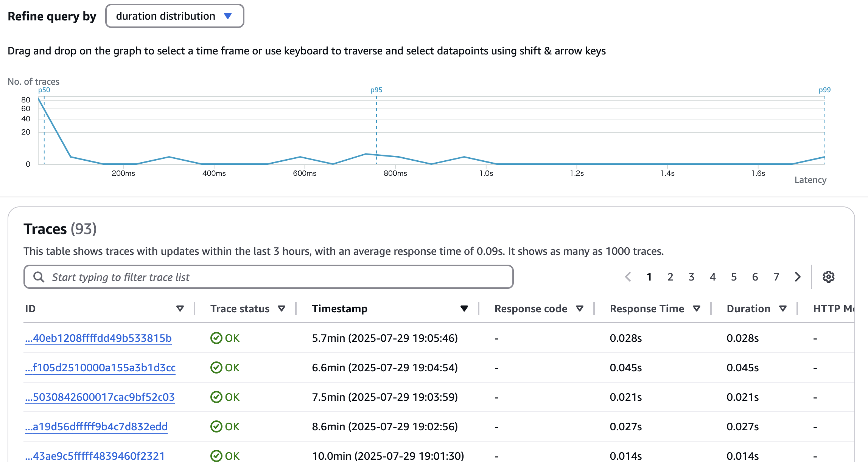This screenshot has width=868, height=462.
Task: Open duration distribution dropdown
Action: click(174, 16)
